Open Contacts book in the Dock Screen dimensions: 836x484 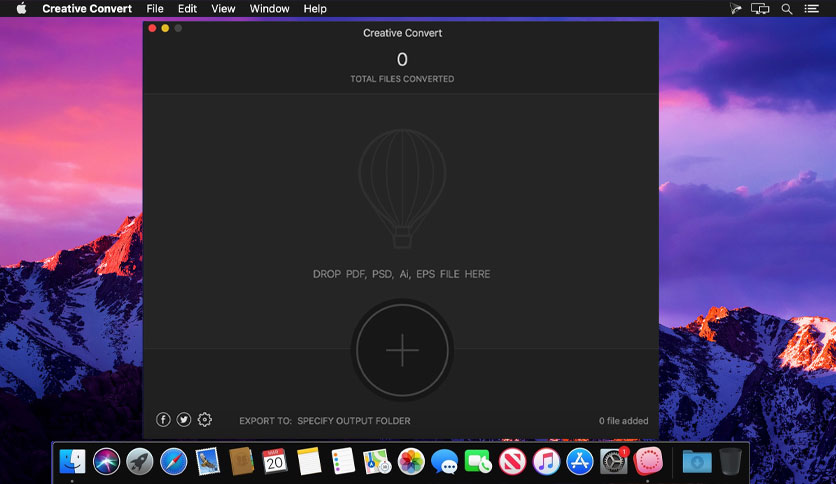point(241,461)
